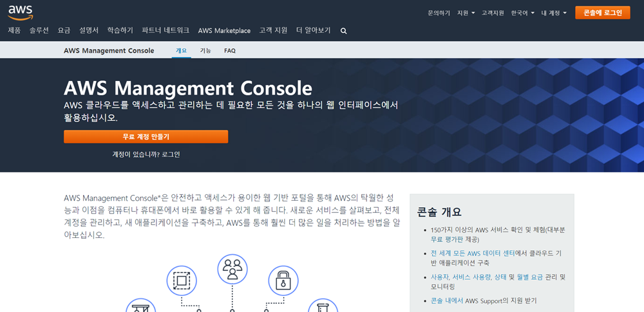This screenshot has width=644, height=312.
Task: Go to AWS Marketplace
Action: click(x=224, y=30)
